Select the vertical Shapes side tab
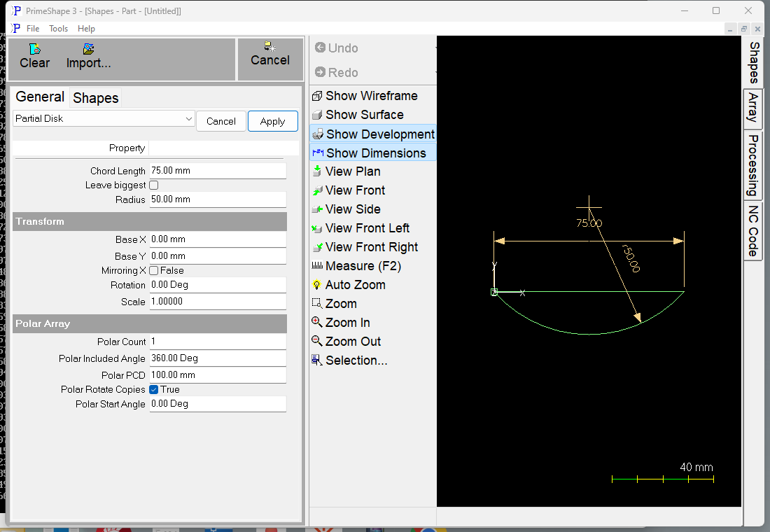770x532 pixels. pyautogui.click(x=754, y=62)
